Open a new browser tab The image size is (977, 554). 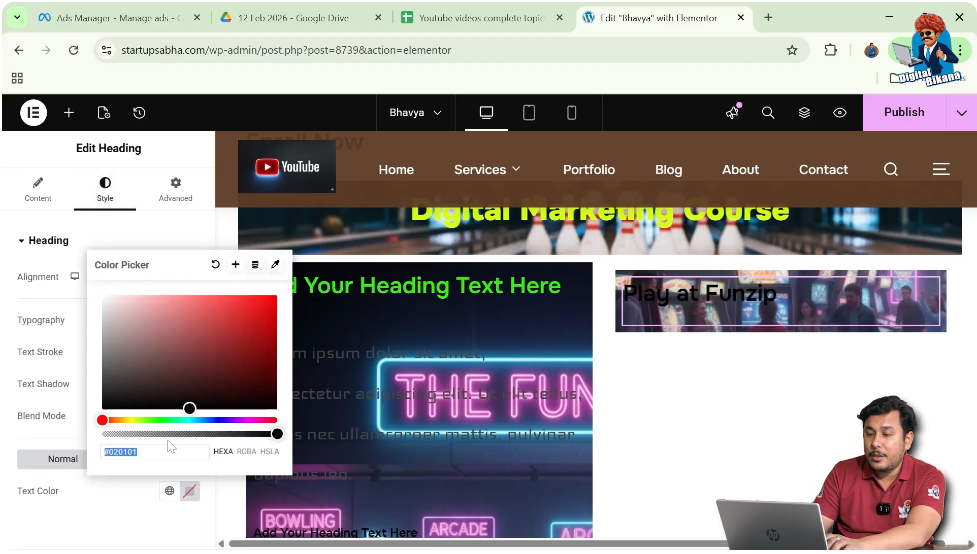coord(768,17)
